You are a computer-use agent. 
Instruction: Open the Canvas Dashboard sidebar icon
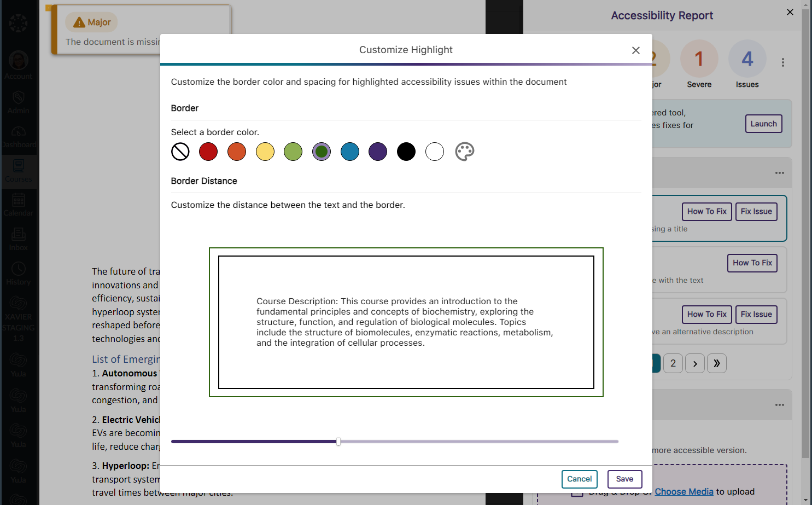click(x=19, y=137)
